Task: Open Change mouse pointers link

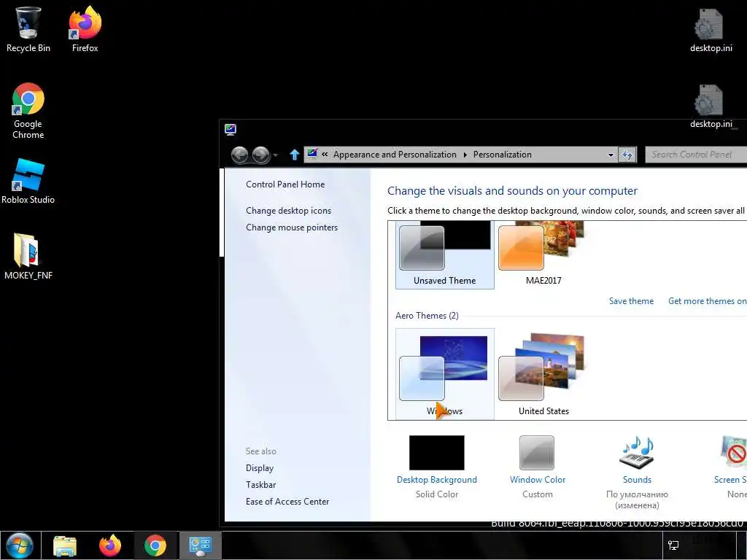Action: click(292, 227)
